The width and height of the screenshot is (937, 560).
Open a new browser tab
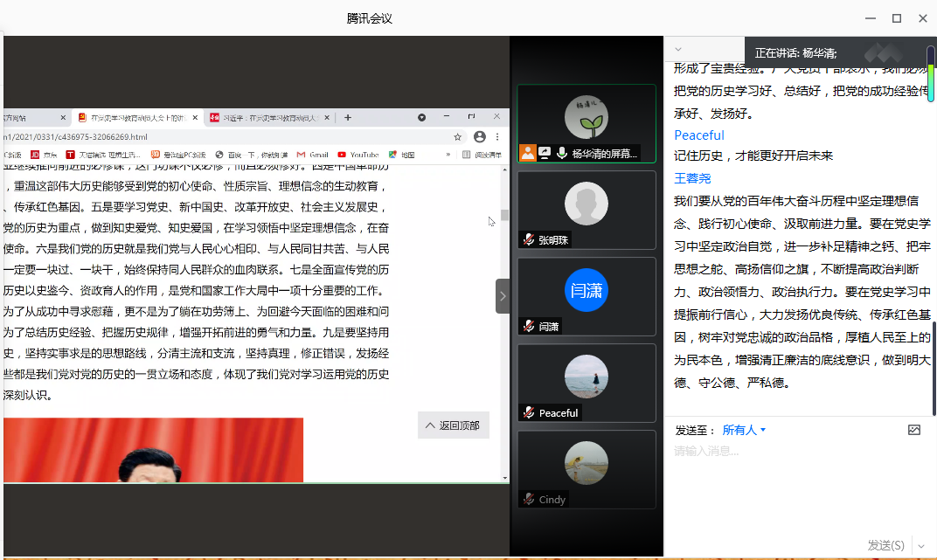[x=348, y=117]
